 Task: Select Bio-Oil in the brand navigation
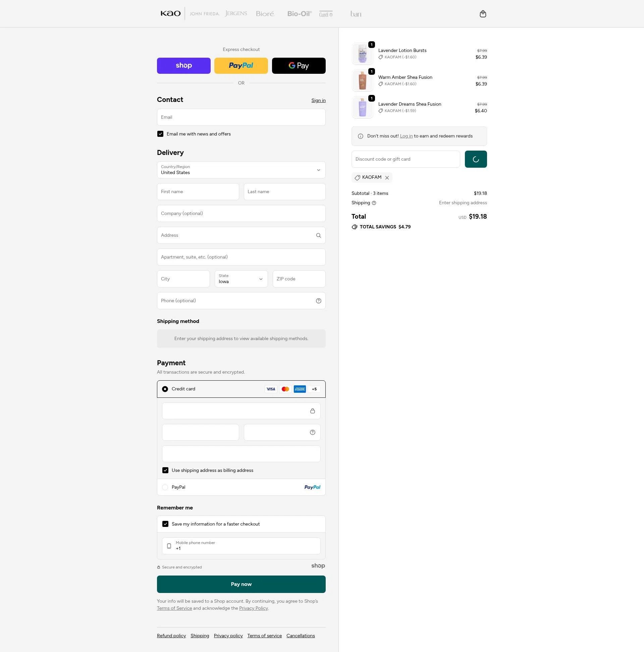tap(299, 13)
